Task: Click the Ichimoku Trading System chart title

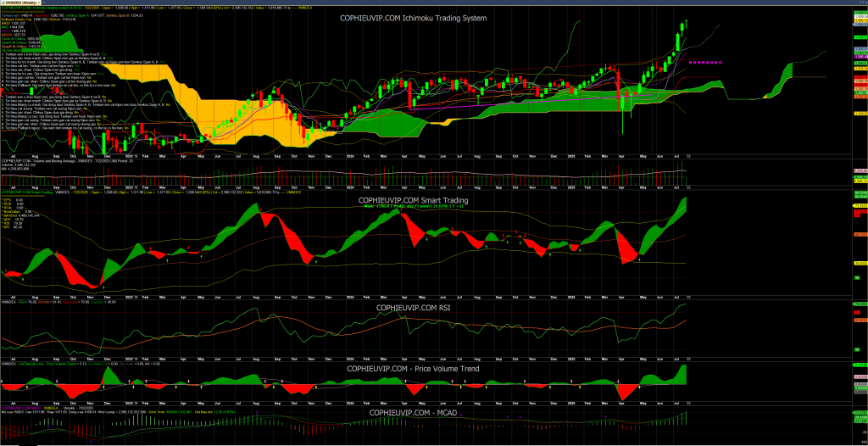Action: [413, 18]
